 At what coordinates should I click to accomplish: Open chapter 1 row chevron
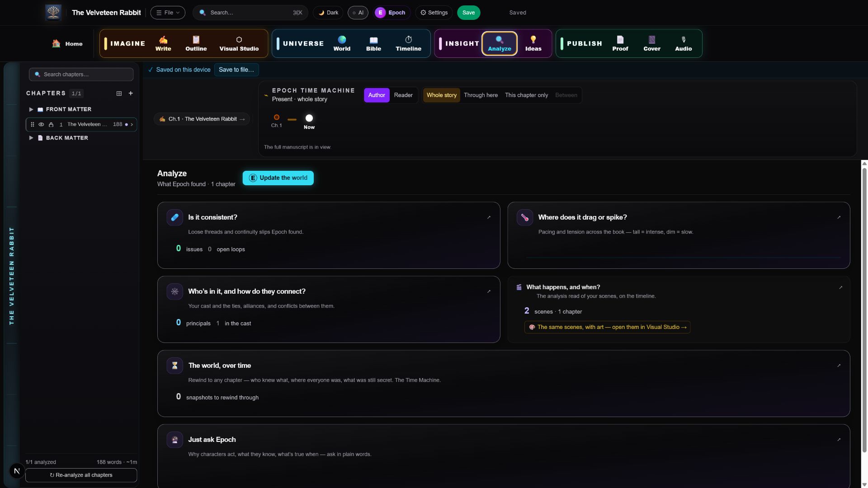click(132, 125)
